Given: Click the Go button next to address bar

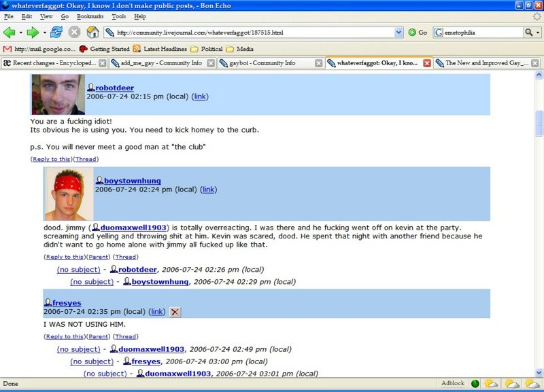Looking at the screenshot, I should click(x=418, y=32).
